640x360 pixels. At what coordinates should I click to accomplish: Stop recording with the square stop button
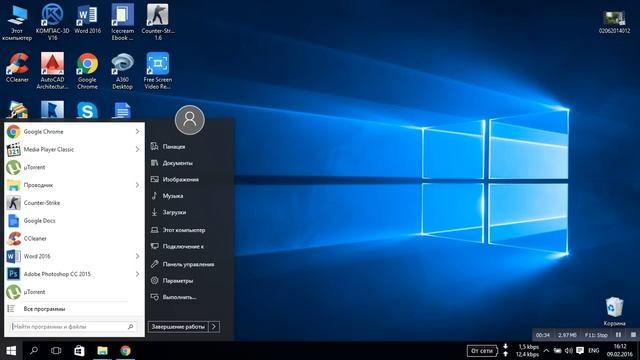point(633,335)
